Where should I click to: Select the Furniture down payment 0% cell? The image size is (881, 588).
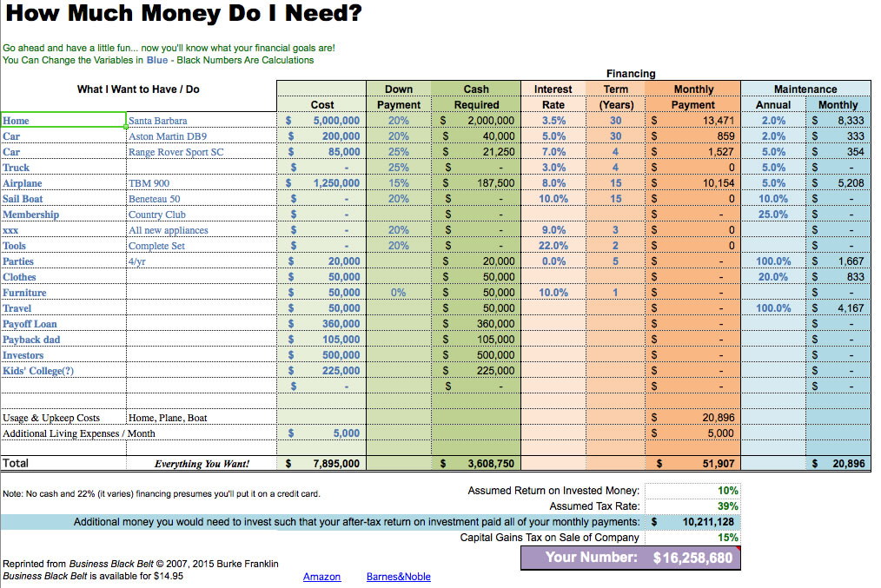398,293
